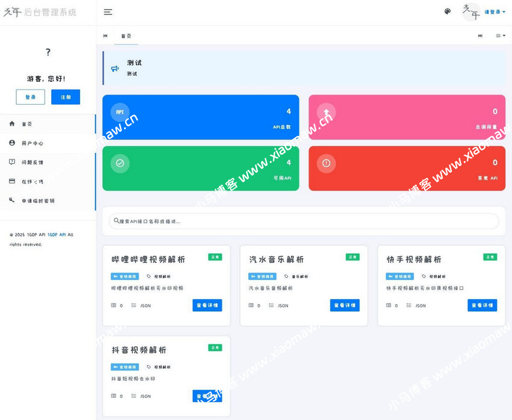Open the tab options list dropdown
512x420 pixels.
click(x=501, y=36)
